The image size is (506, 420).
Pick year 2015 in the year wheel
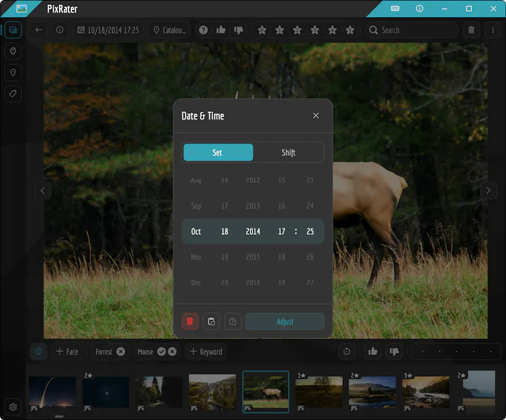252,257
